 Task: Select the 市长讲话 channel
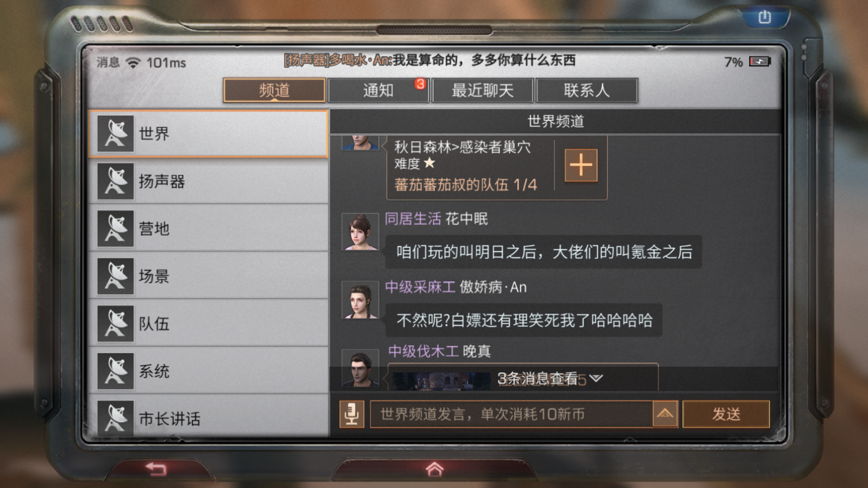pyautogui.click(x=208, y=417)
